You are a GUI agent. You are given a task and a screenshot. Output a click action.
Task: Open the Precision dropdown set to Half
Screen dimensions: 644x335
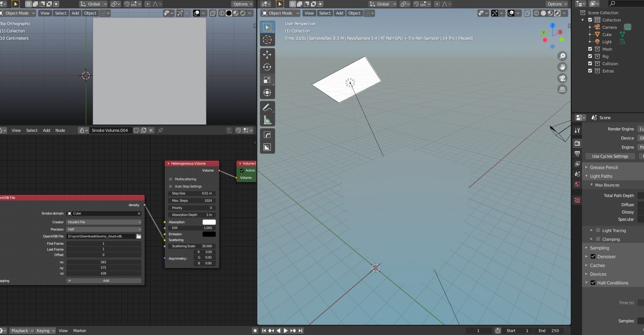[104, 229]
